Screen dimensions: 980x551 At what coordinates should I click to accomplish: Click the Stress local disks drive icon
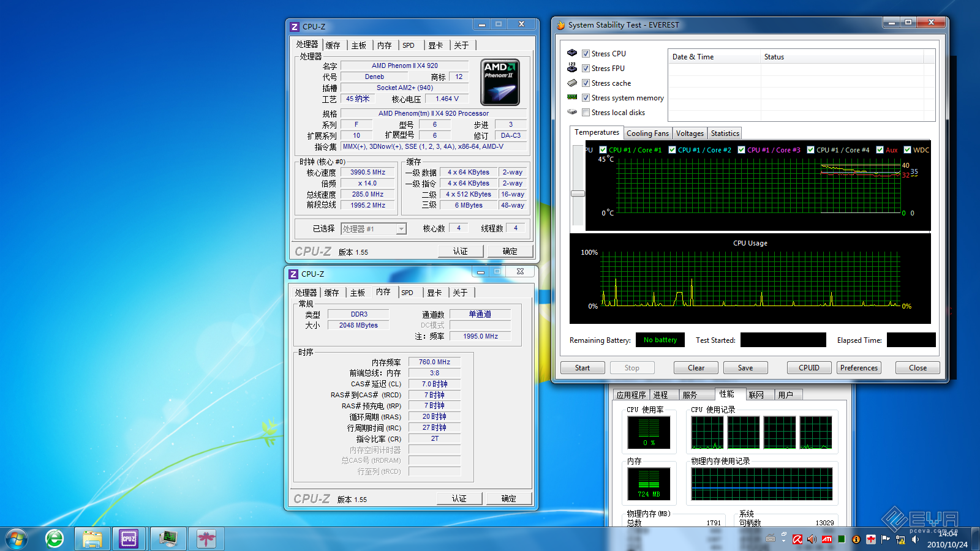(572, 112)
